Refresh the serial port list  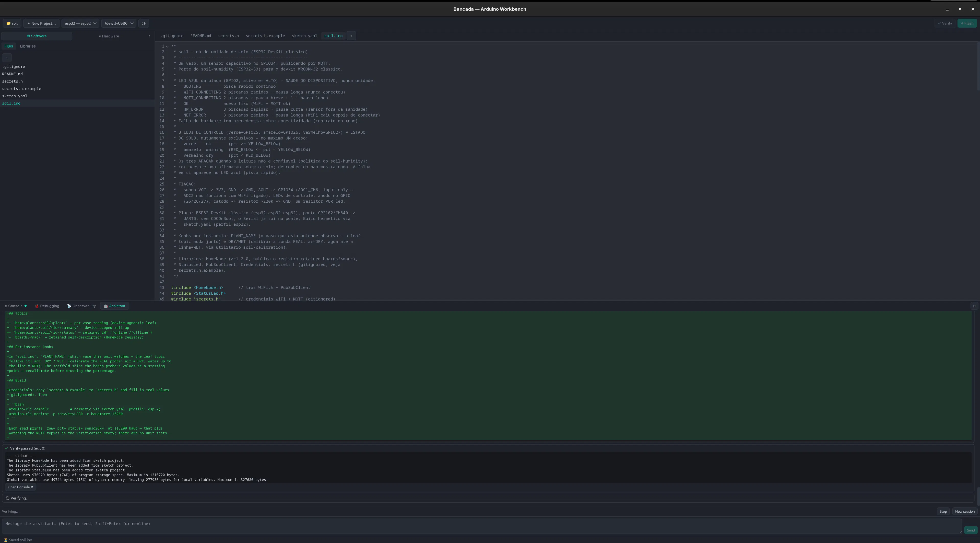coord(144,23)
